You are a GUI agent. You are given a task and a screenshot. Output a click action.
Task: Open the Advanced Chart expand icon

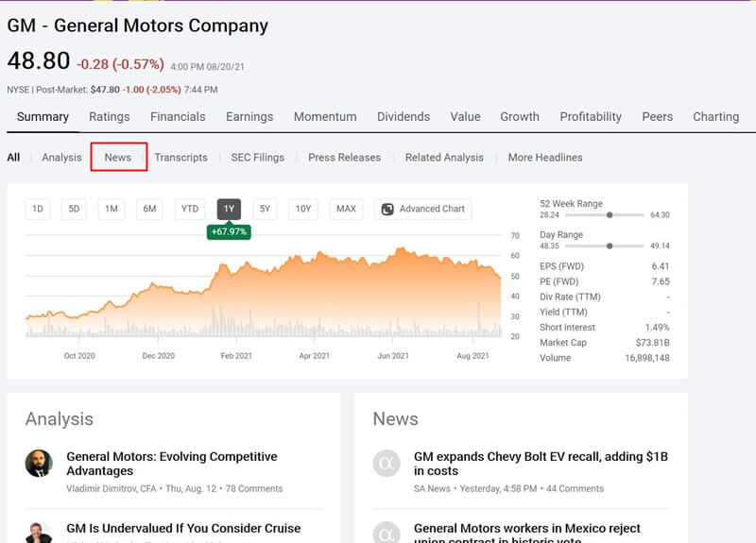(387, 209)
